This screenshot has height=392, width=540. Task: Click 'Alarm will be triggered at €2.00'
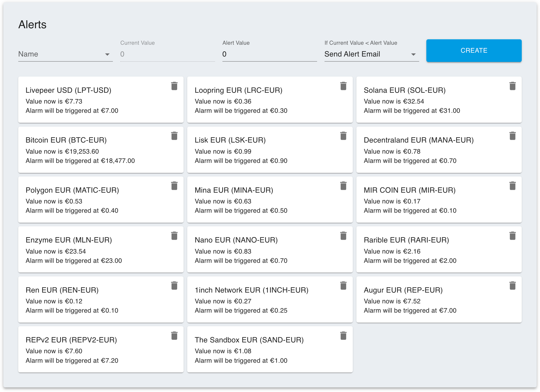tap(410, 261)
